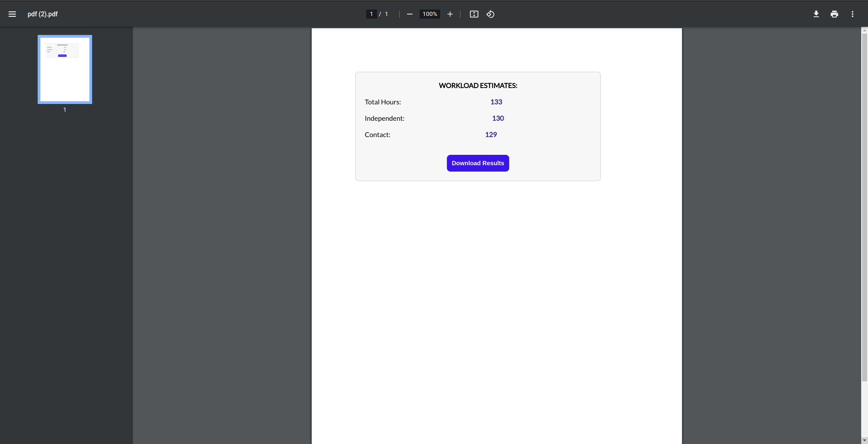Image resolution: width=868 pixels, height=444 pixels.
Task: Click inside the page number input
Action: coord(371,14)
